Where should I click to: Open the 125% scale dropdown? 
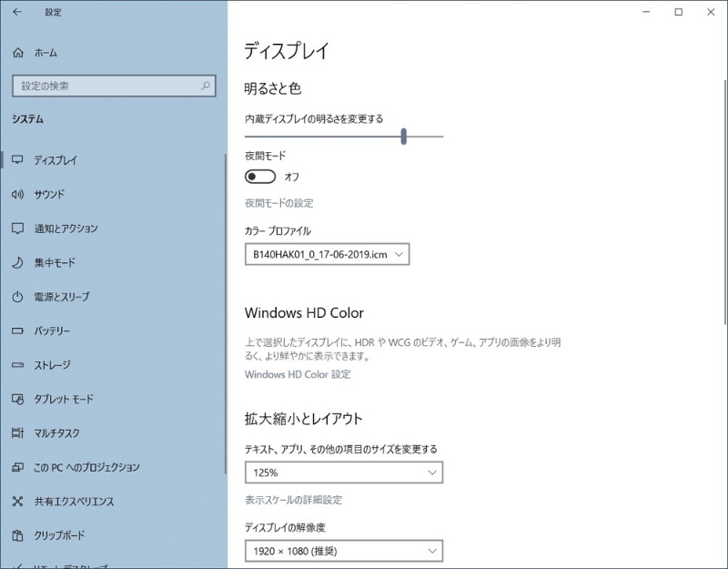point(344,472)
